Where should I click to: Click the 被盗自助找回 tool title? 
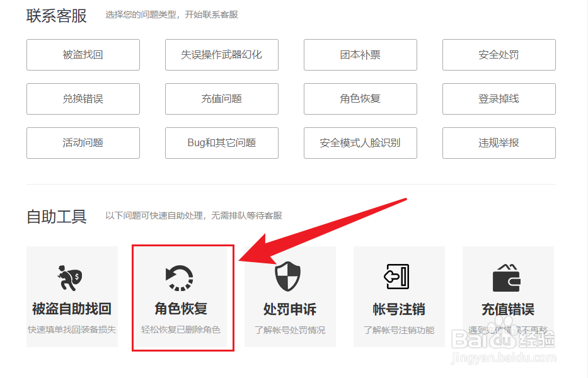pyautogui.click(x=72, y=309)
